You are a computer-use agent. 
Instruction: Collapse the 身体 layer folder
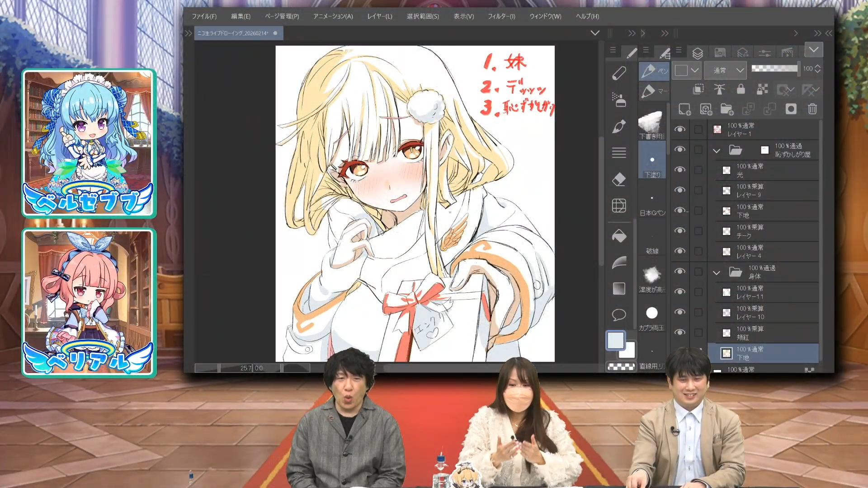coord(717,272)
